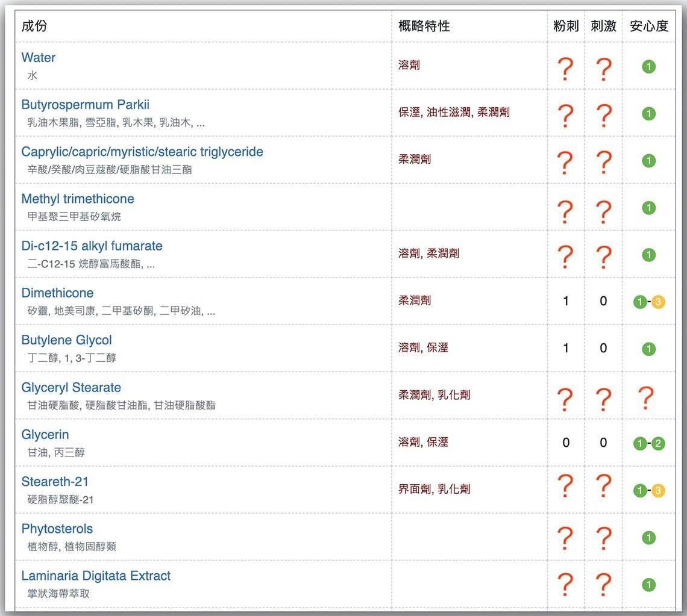This screenshot has height=616, width=687.
Task: Open the Water ingredient link
Action: [38, 58]
